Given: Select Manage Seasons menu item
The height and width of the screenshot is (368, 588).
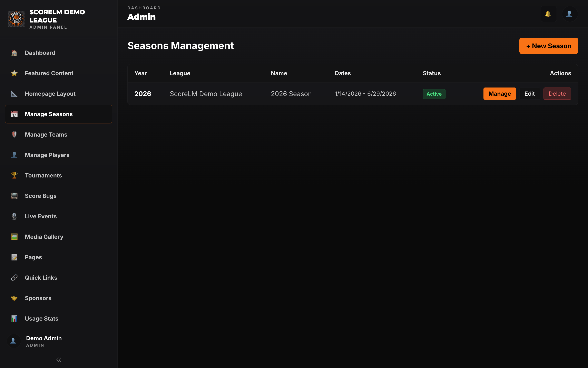Looking at the screenshot, I should pos(59,114).
